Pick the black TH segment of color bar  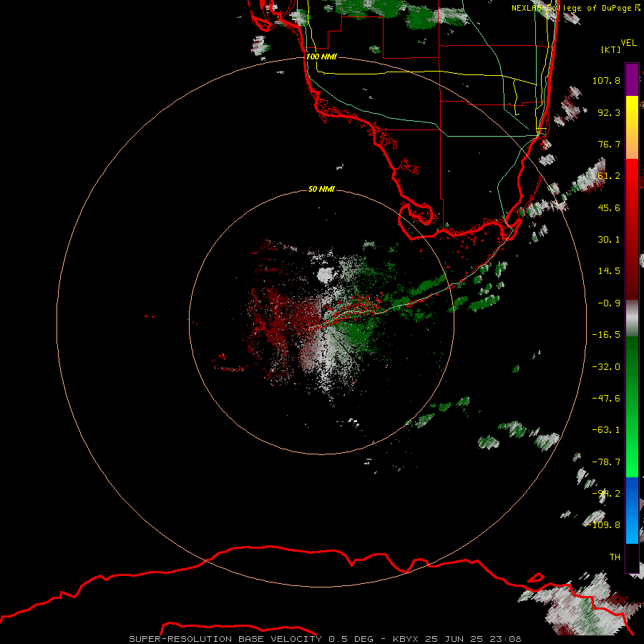point(632,557)
